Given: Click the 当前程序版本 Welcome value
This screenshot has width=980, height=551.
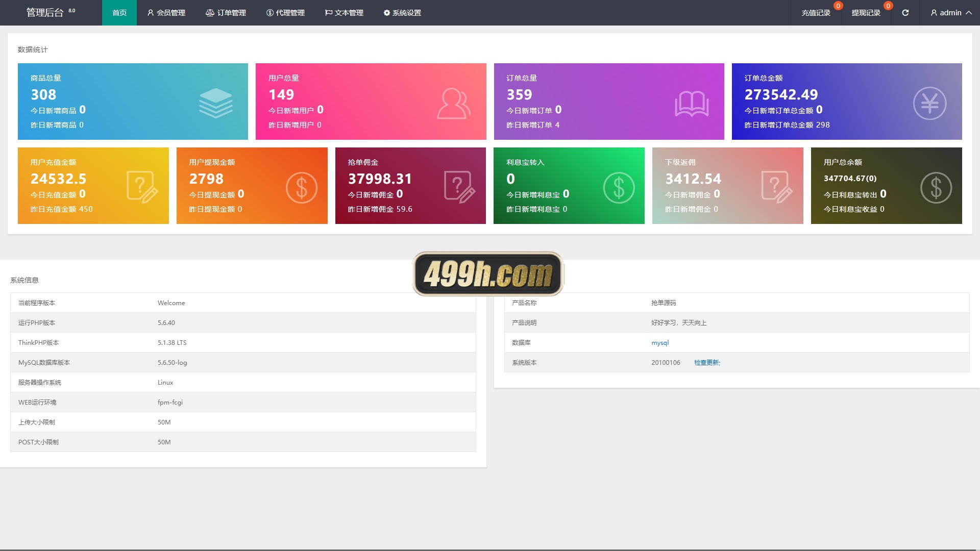Looking at the screenshot, I should (171, 303).
